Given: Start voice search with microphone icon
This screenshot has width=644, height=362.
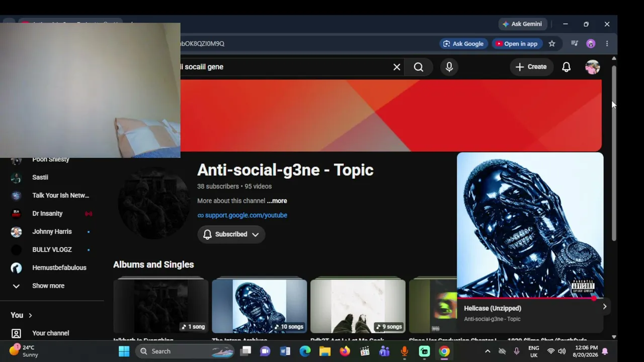Looking at the screenshot, I should point(449,67).
